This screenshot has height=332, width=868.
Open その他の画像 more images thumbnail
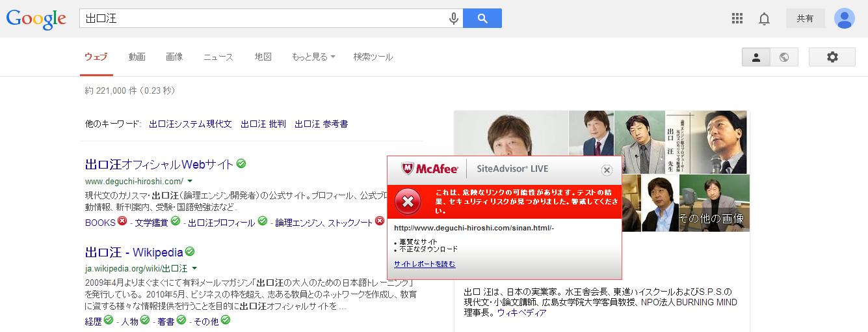coord(714,203)
